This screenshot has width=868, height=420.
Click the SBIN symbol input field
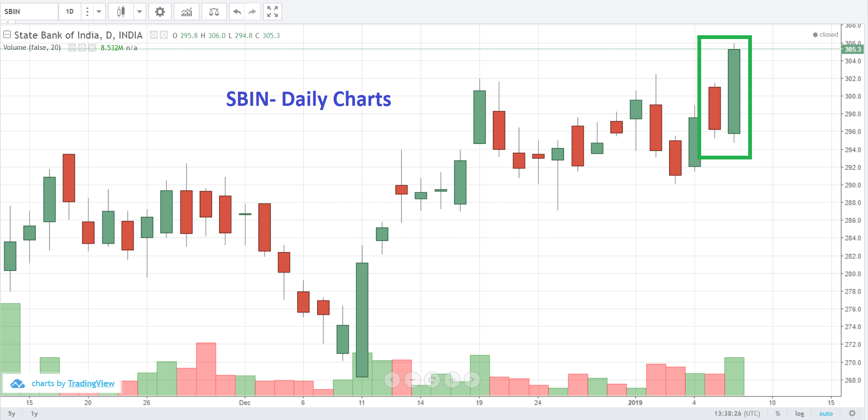29,12
